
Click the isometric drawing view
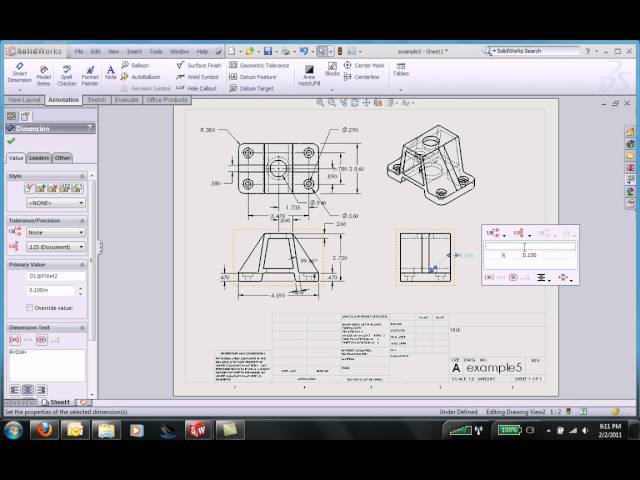click(431, 165)
